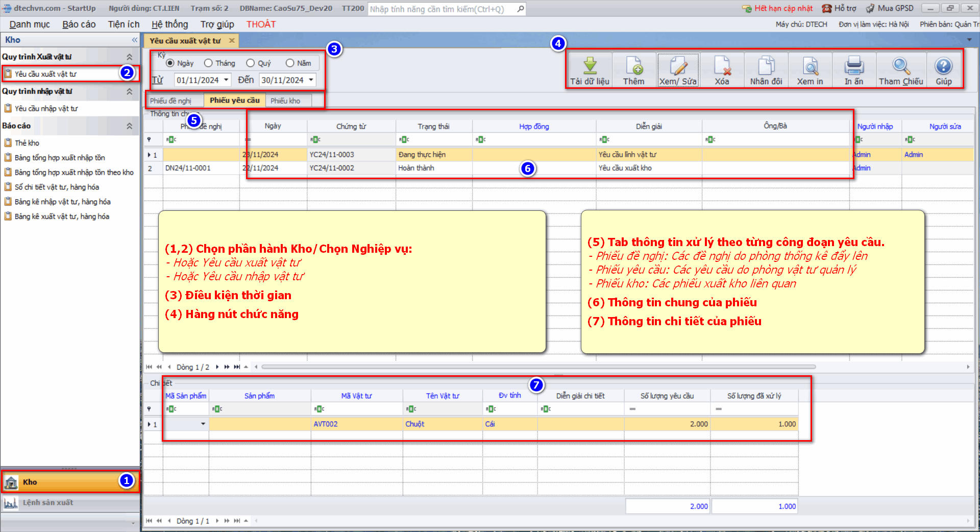Click the Xem/Sửa edit icon
The height and width of the screenshot is (532, 980).
(x=678, y=66)
